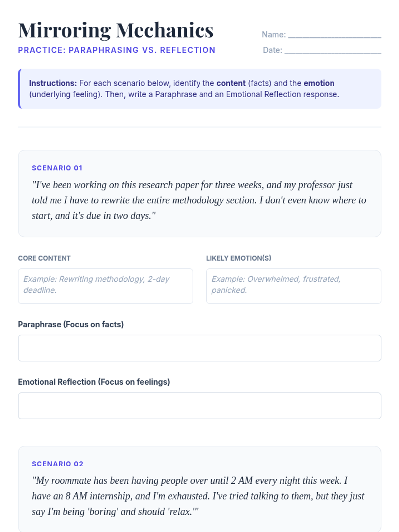Click the Core Content label

pyautogui.click(x=44, y=258)
